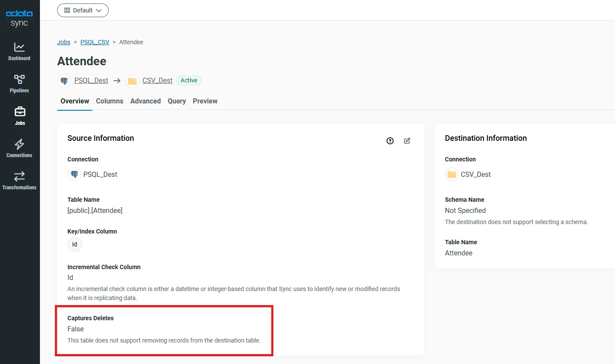Image resolution: width=615 pixels, height=364 pixels.
Task: Click the Not Specified schema value
Action: 466,210
